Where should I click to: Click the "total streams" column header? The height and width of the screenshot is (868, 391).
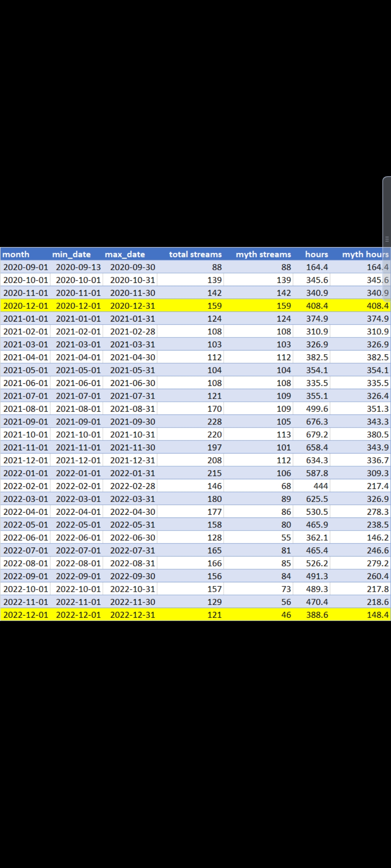point(195,254)
